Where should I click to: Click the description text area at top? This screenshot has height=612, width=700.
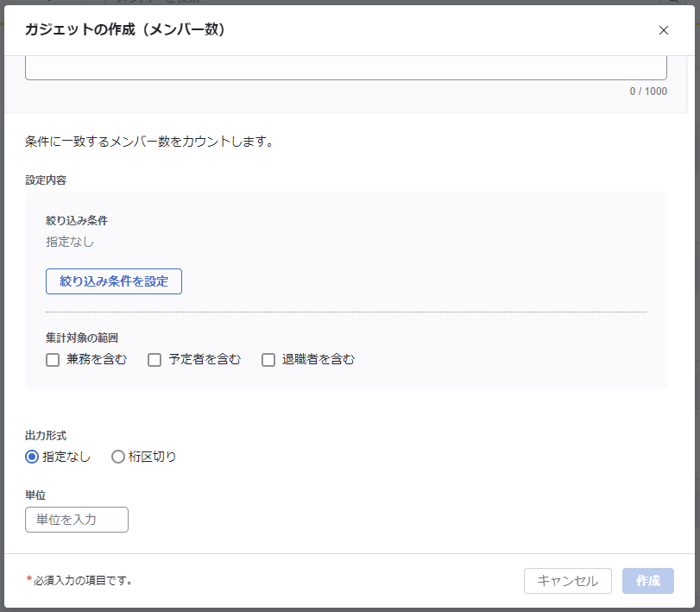tap(345, 68)
